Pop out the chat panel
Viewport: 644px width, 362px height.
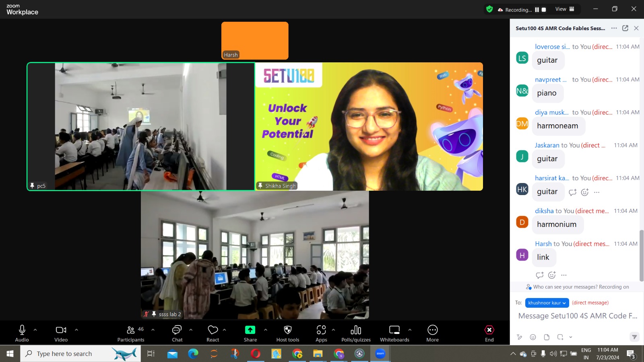[625, 28]
